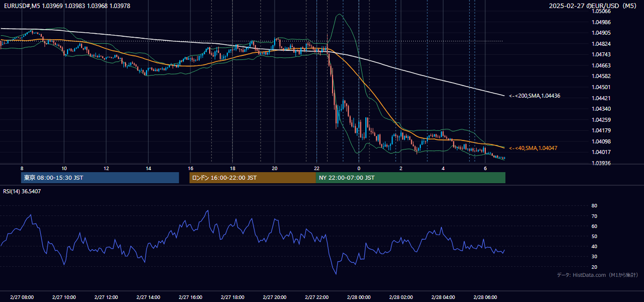Click the 2/27 14:00 time axis label
The height and width of the screenshot is (302, 644).
[148, 297]
